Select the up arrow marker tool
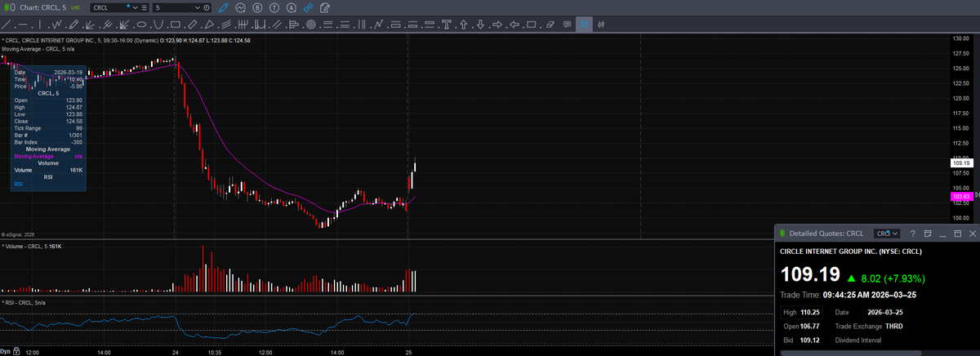Image resolution: width=980 pixels, height=356 pixels. (x=463, y=24)
